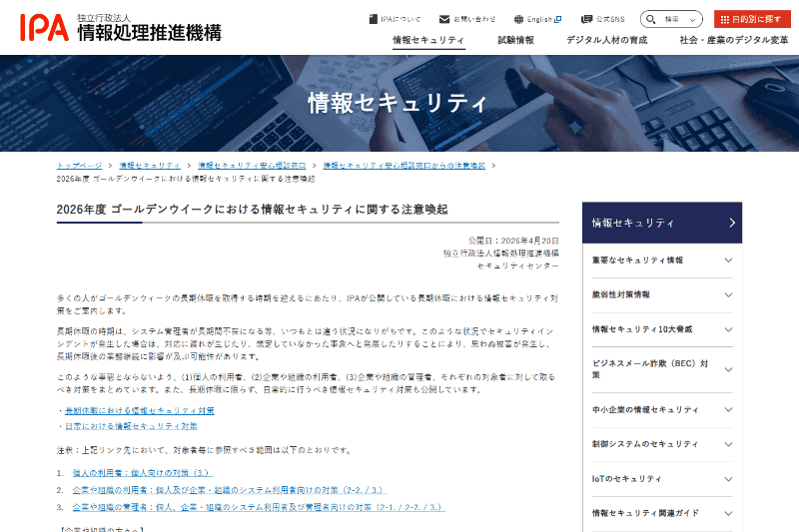Go to 情報セキュリティ breadcrumb link
Image resolution: width=799 pixels, height=532 pixels.
point(150,166)
